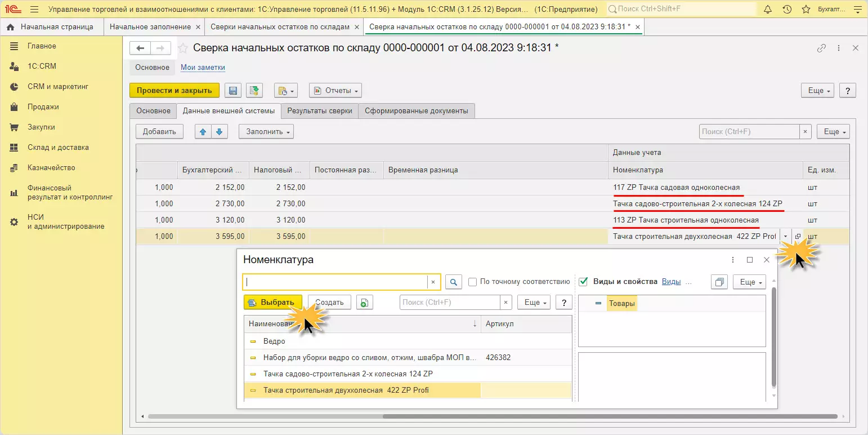The image size is (868, 435).
Task: Expand the Заполнить dropdown
Action: (x=266, y=132)
